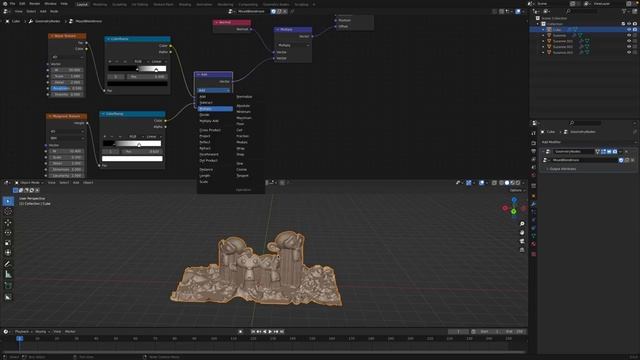Open the Modifier wrench properties tab
The width and height of the screenshot is (640, 360).
point(533,204)
